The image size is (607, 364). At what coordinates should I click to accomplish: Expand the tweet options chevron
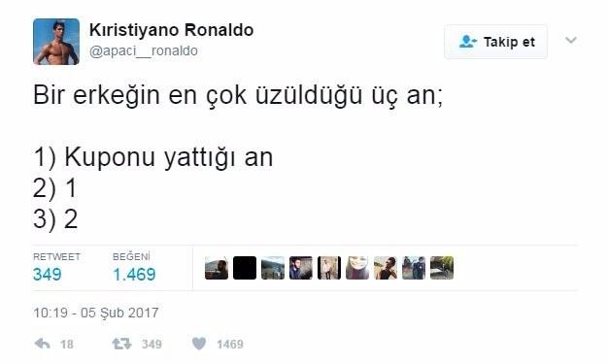[x=571, y=40]
